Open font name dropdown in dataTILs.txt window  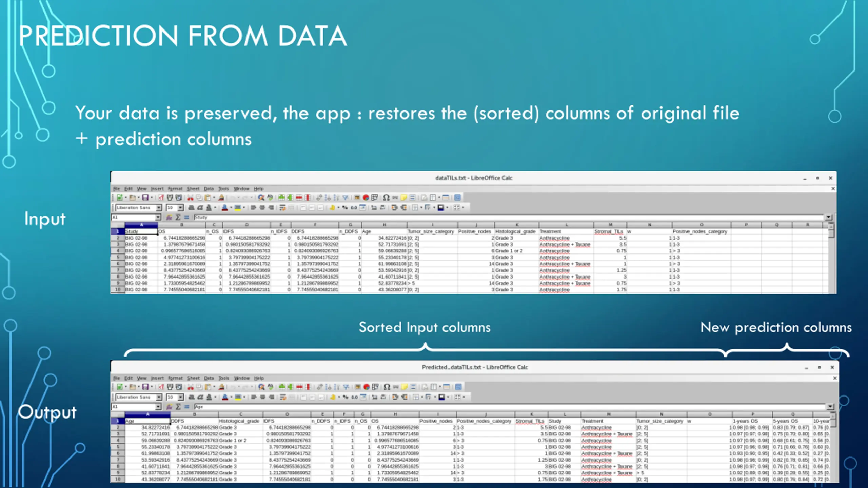pos(159,208)
